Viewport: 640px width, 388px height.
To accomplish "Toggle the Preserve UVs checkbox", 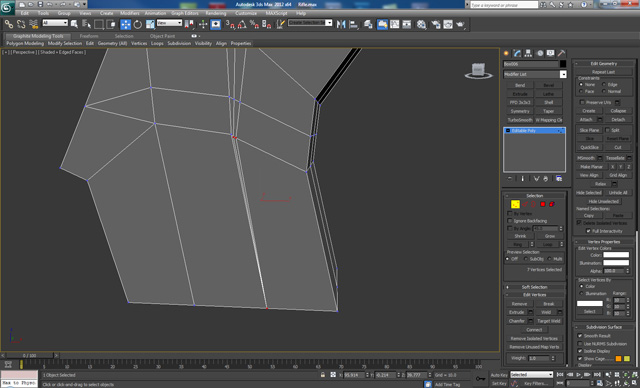I will coord(582,102).
